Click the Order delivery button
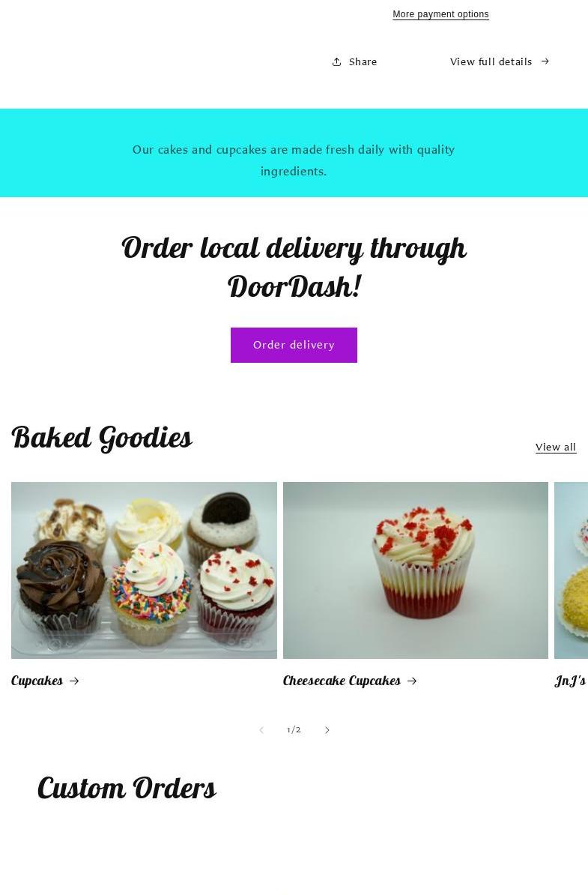Screen dimensions: 588x895 pos(294,346)
